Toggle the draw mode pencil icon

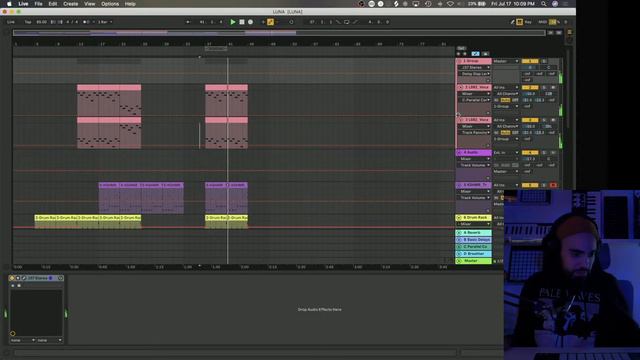click(x=512, y=22)
